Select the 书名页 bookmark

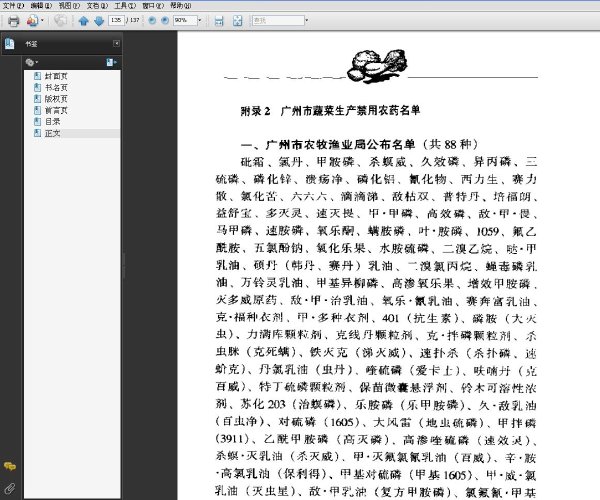tap(56, 88)
